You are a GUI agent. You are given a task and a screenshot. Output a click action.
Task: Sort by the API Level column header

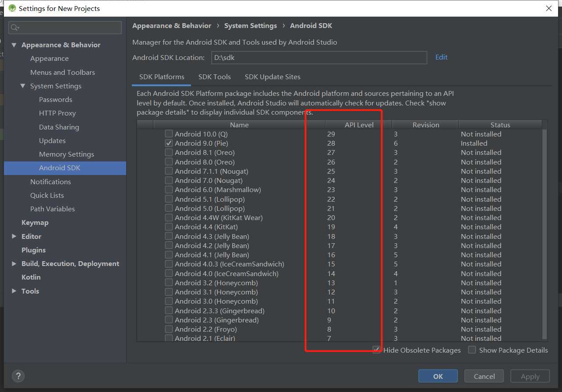point(359,125)
